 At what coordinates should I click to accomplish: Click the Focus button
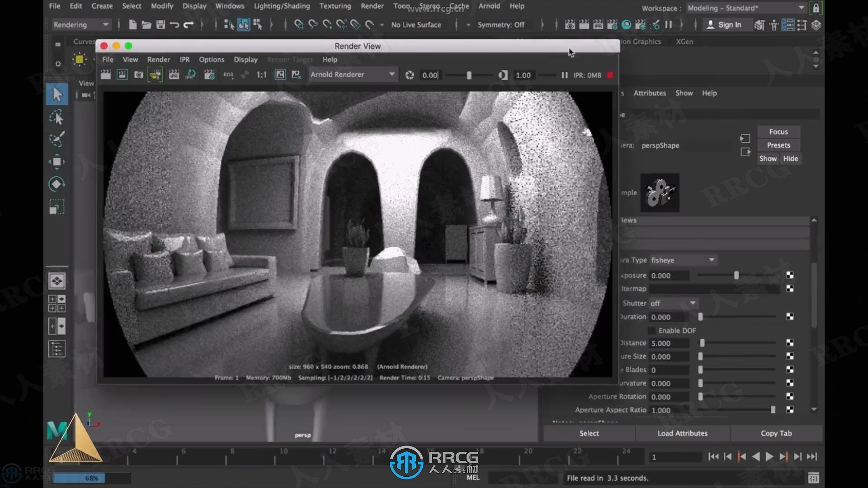click(x=778, y=132)
